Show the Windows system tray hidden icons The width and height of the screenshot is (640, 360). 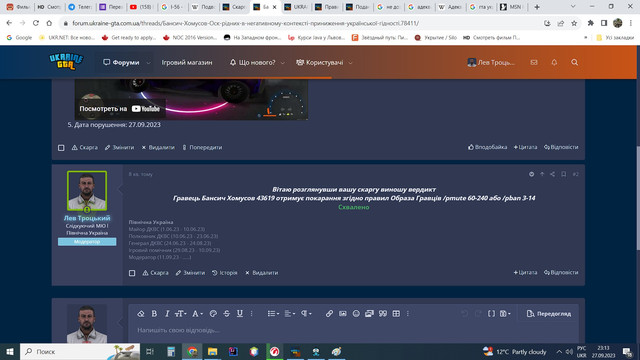click(x=559, y=351)
